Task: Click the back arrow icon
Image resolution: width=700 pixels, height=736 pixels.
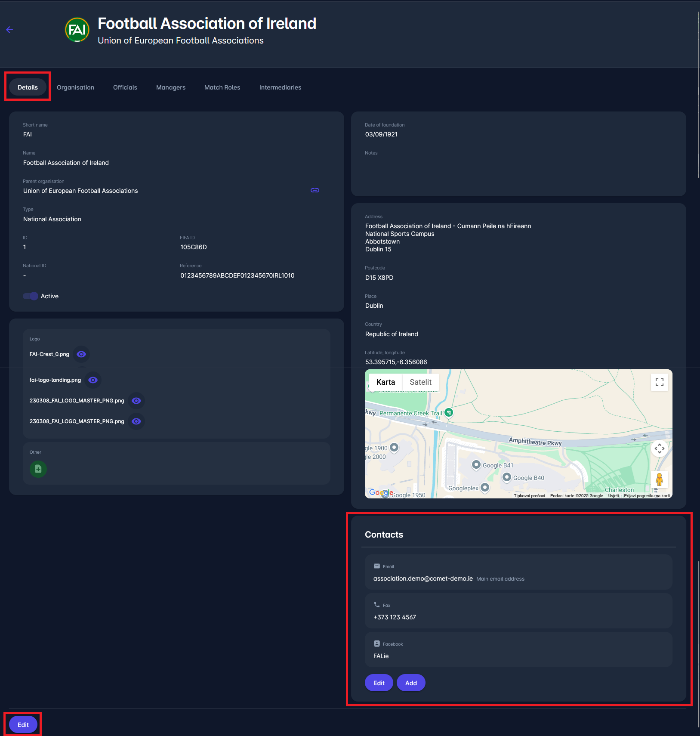Action: pyautogui.click(x=9, y=30)
